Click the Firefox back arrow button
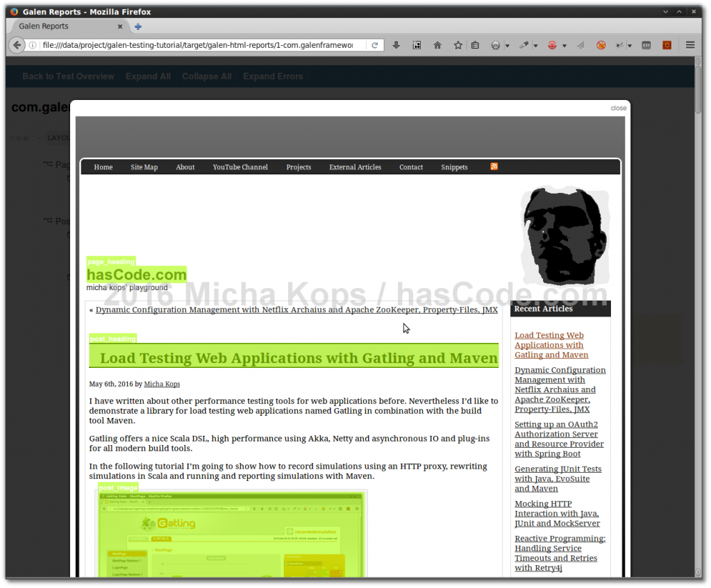 pos(16,45)
